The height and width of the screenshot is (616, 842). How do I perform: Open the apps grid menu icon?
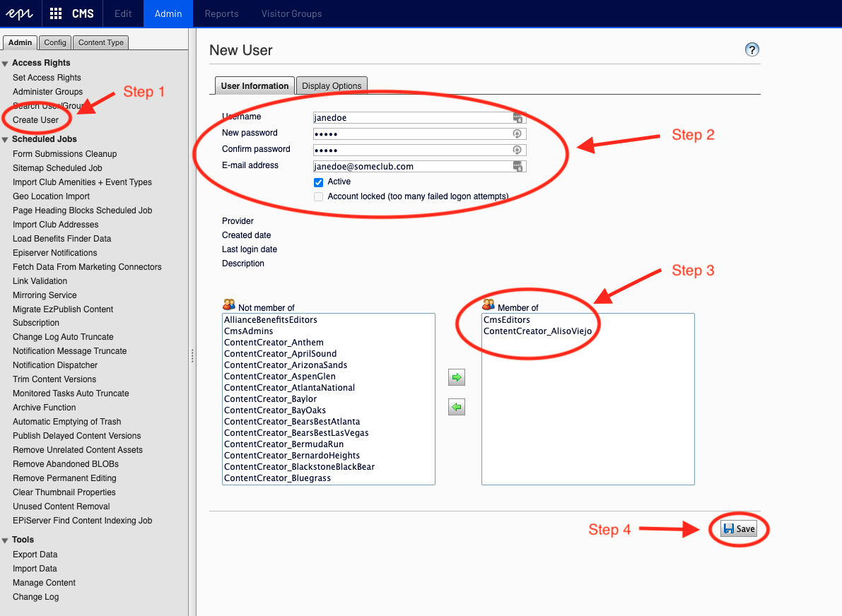click(56, 13)
